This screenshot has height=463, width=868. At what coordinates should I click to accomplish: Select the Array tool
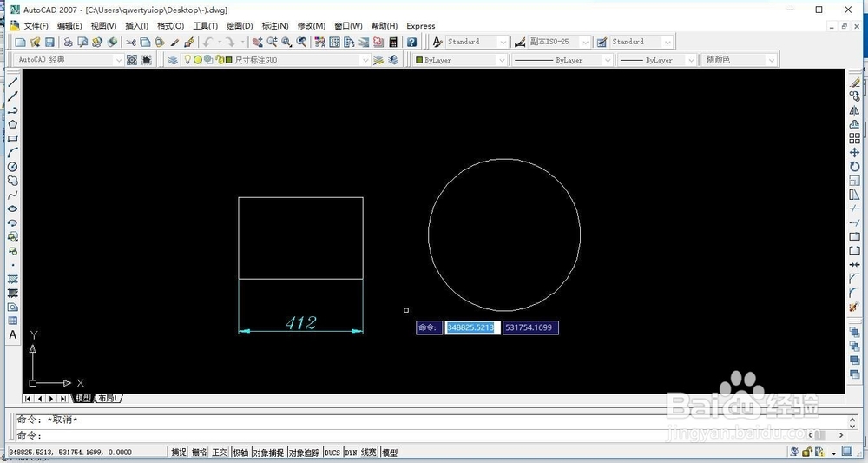click(855, 138)
